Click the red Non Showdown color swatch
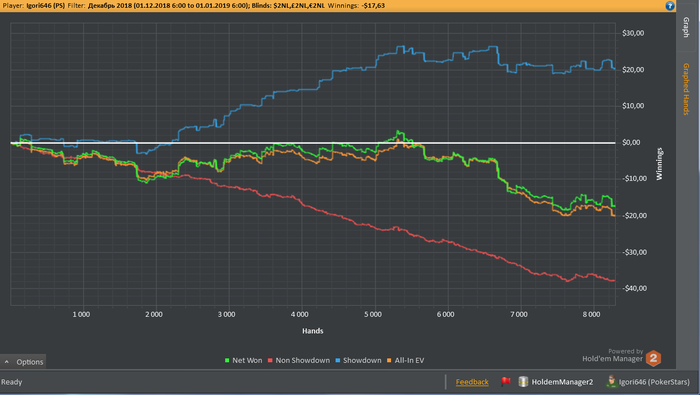Viewport: 700px width, 395px height. (x=270, y=360)
